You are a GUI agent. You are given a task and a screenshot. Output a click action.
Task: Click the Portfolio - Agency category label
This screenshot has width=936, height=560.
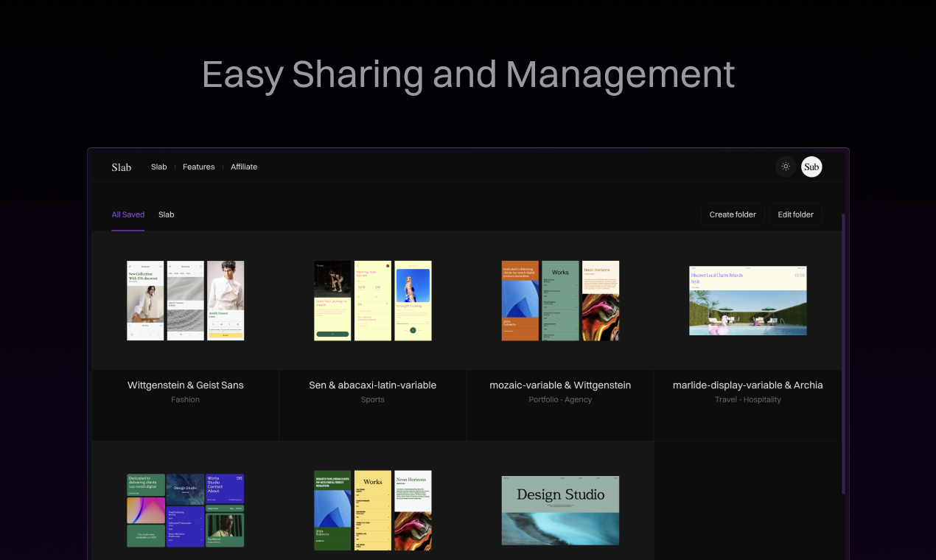pyautogui.click(x=560, y=399)
